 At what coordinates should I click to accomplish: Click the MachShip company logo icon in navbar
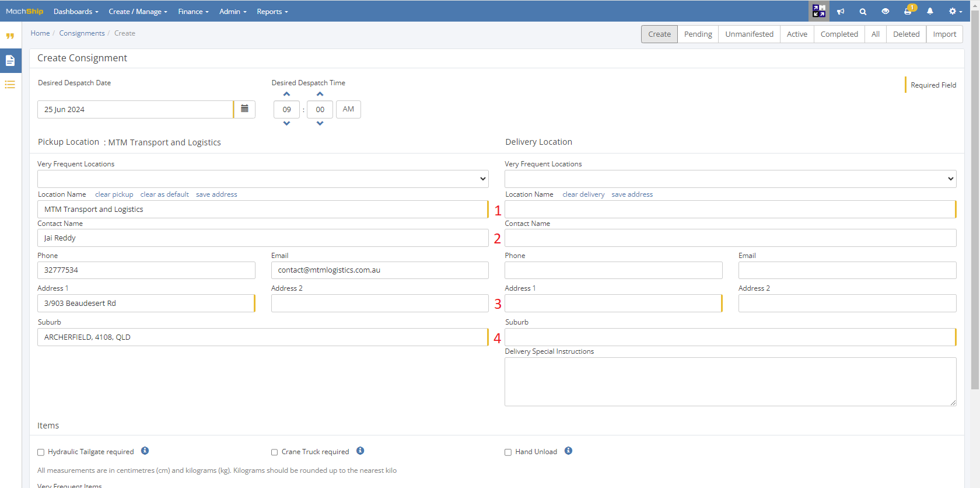click(x=819, y=11)
